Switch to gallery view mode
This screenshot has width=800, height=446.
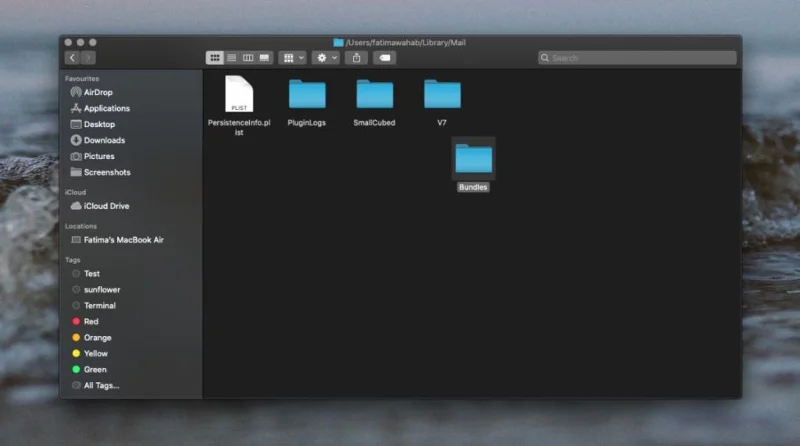(264, 58)
